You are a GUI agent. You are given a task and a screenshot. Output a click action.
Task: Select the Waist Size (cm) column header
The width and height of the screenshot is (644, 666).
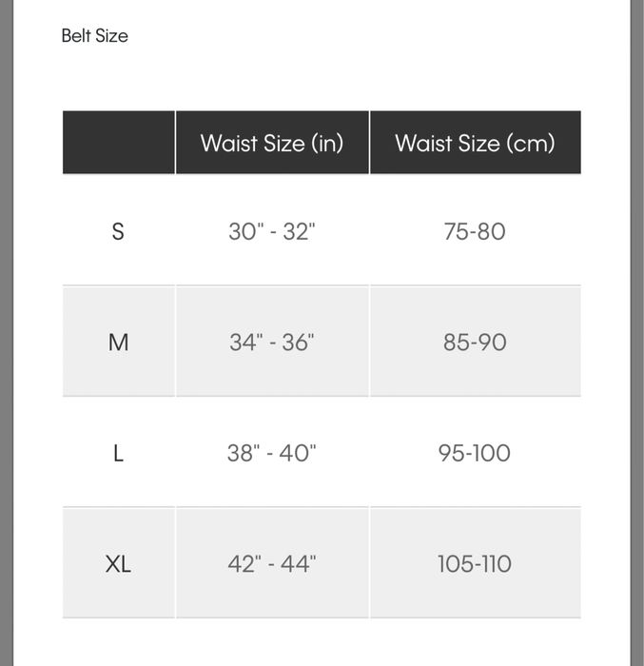(x=475, y=144)
